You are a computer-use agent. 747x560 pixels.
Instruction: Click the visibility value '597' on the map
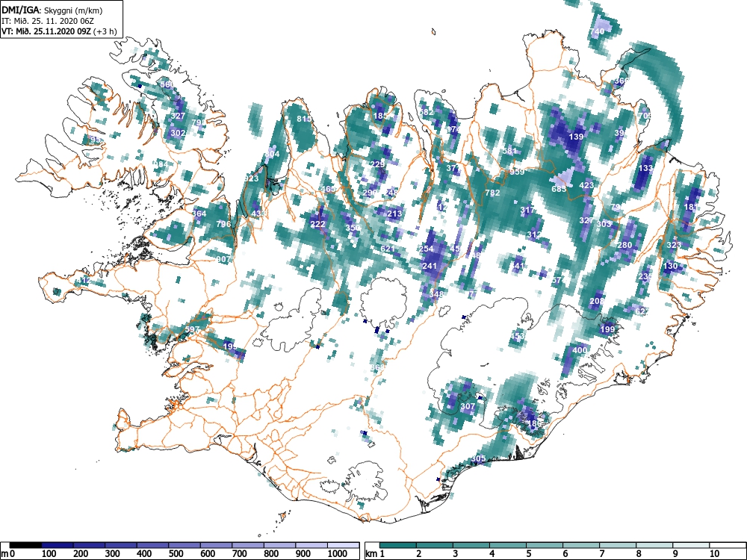click(192, 329)
